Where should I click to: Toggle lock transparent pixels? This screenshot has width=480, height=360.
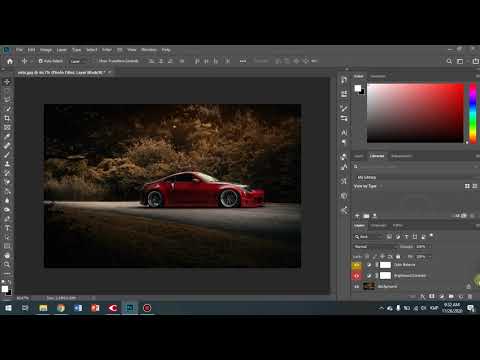367,257
